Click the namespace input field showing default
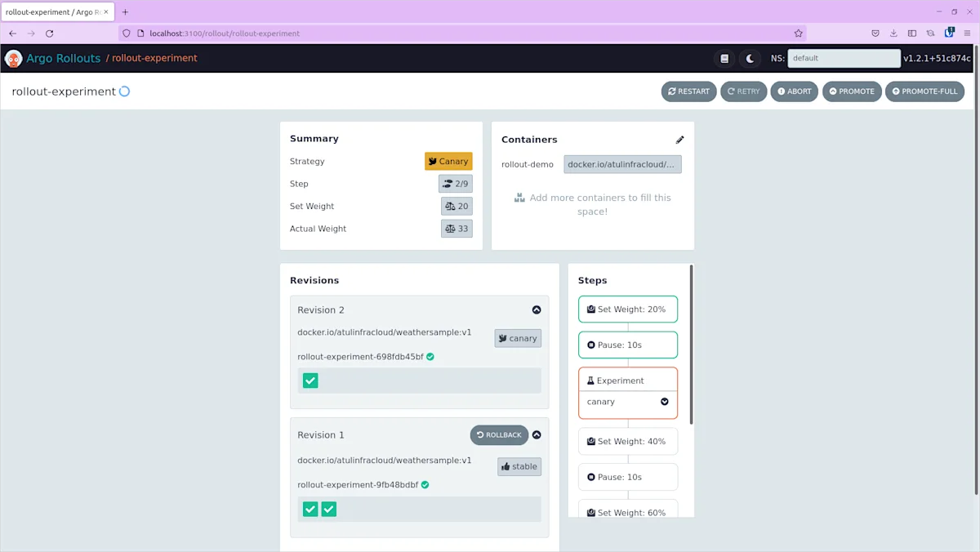This screenshot has height=552, width=980. [x=844, y=58]
